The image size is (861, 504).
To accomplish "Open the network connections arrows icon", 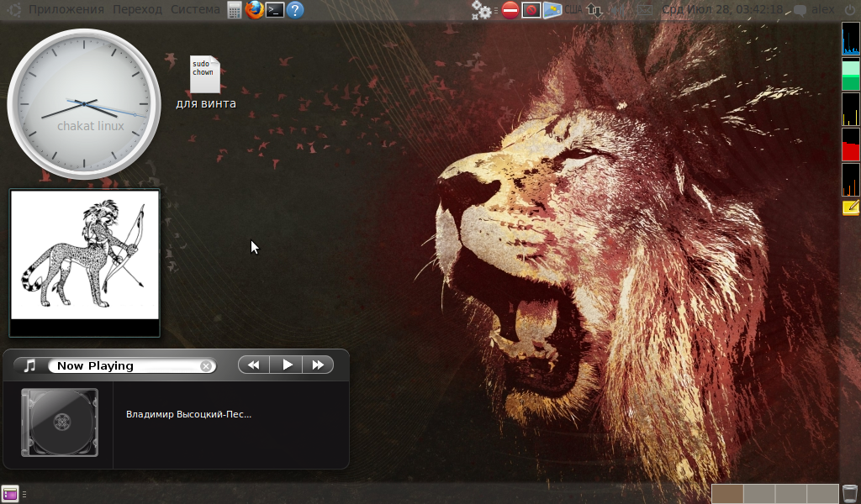I will [x=595, y=10].
